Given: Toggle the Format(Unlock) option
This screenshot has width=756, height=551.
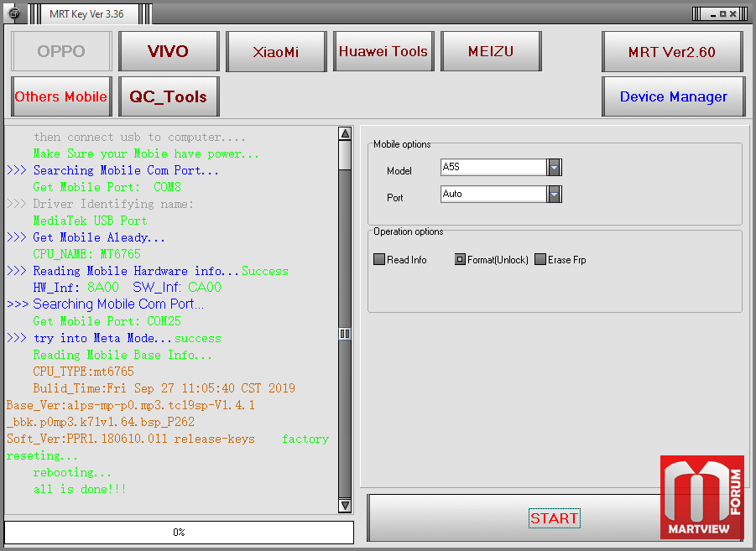Looking at the screenshot, I should (x=460, y=259).
